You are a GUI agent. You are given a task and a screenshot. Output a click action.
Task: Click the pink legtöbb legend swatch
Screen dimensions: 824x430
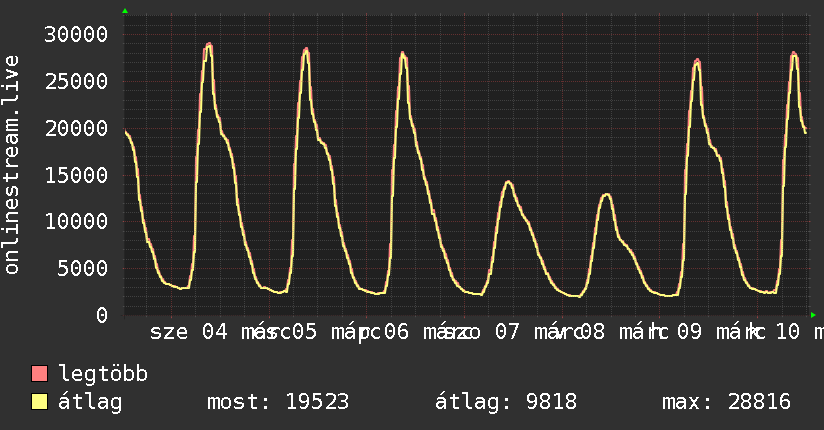tap(39, 374)
